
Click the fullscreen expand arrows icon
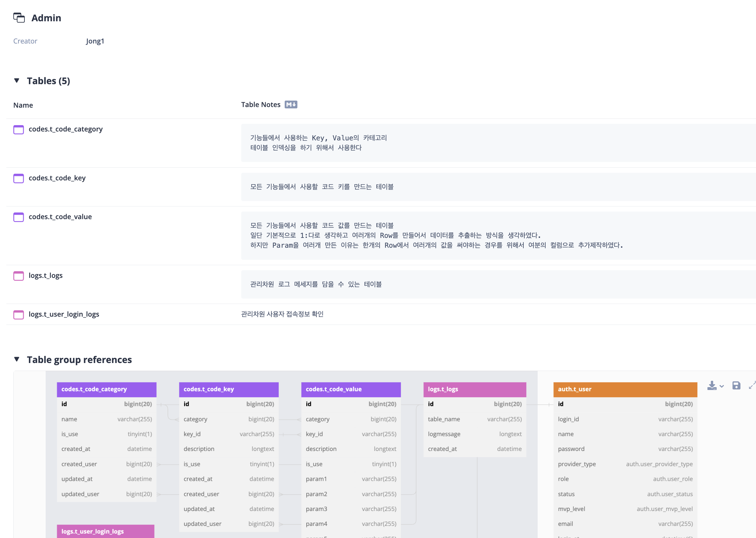click(752, 385)
